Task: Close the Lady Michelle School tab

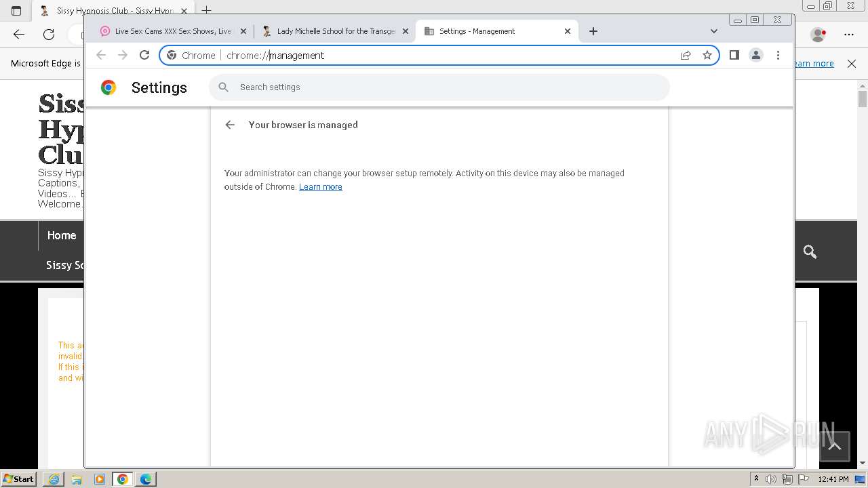Action: [406, 31]
